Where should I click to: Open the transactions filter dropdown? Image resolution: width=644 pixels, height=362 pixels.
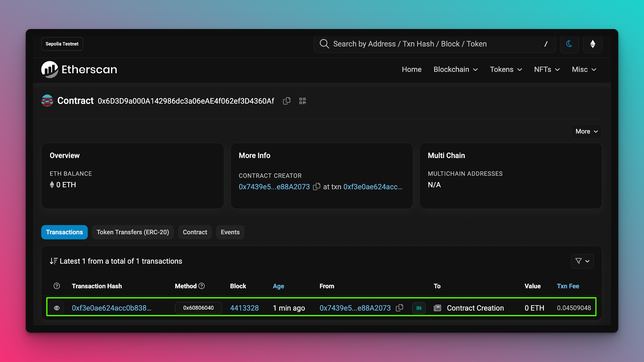(x=582, y=261)
